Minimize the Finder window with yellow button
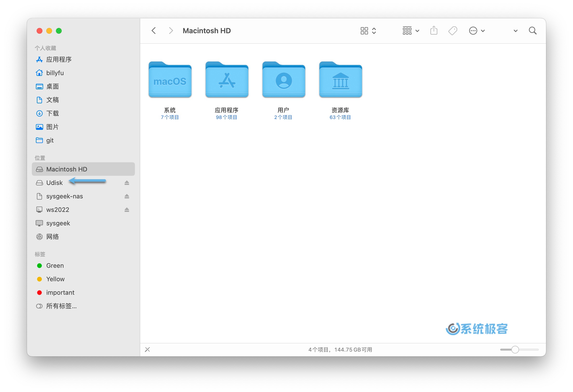Viewport: 573px width, 392px height. (49, 31)
